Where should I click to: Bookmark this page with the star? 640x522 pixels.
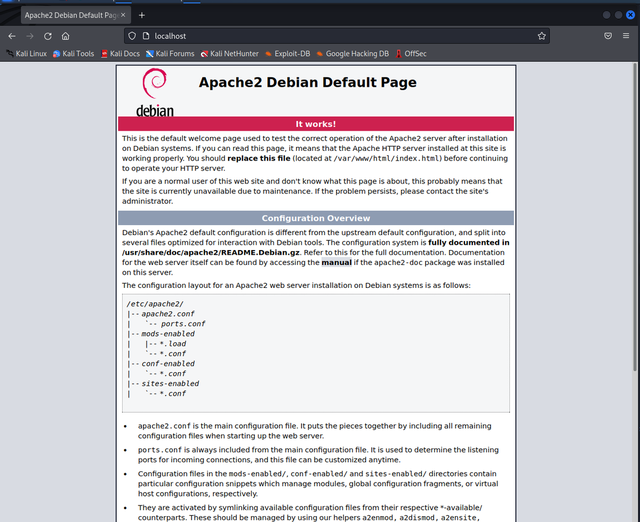pos(542,35)
